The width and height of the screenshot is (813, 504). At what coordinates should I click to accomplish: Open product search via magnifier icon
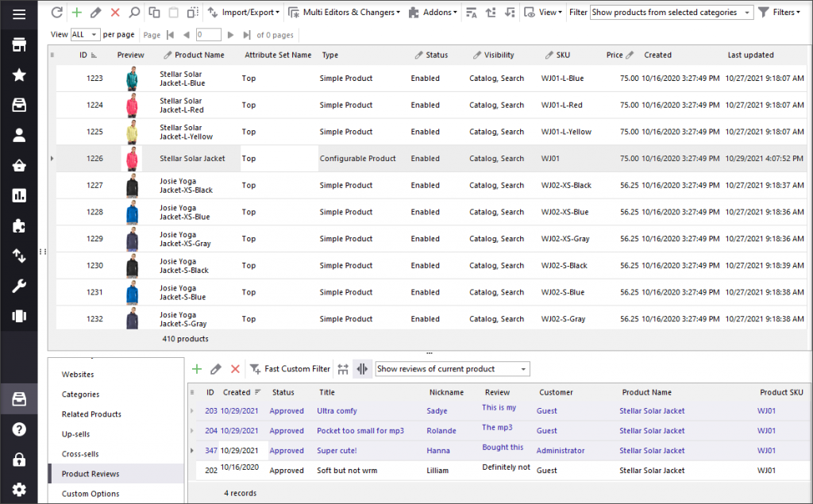134,13
